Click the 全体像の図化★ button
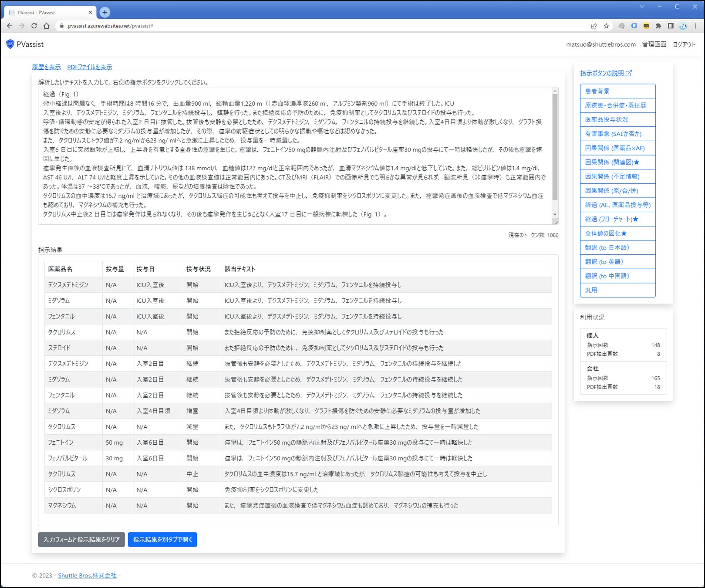The height and width of the screenshot is (588, 705). 617,233
